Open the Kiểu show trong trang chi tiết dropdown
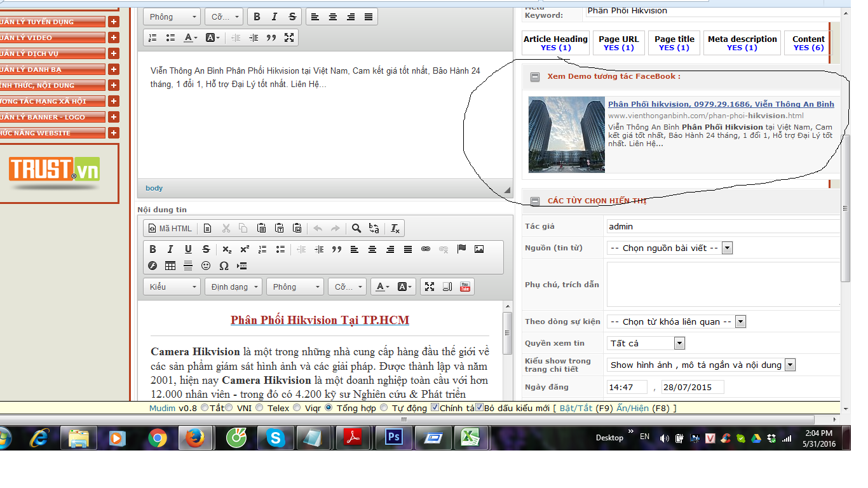This screenshot has width=868, height=488. pos(702,365)
